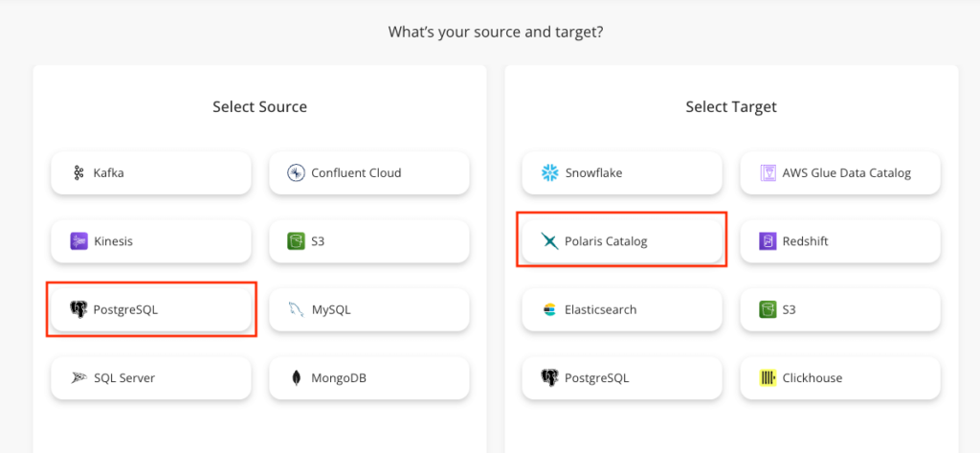Choose Elasticsearch as the target

(622, 309)
